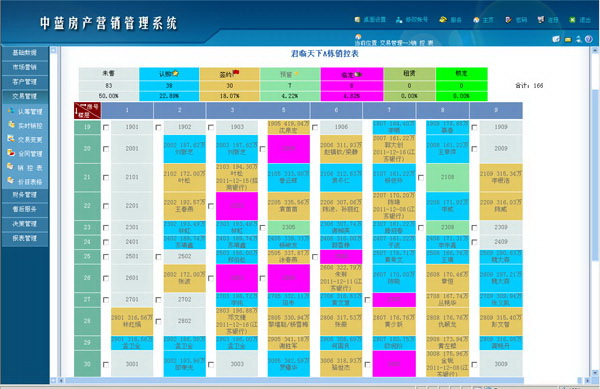
Task: Select the checkbox beside unit 1909
Action: click(474, 127)
